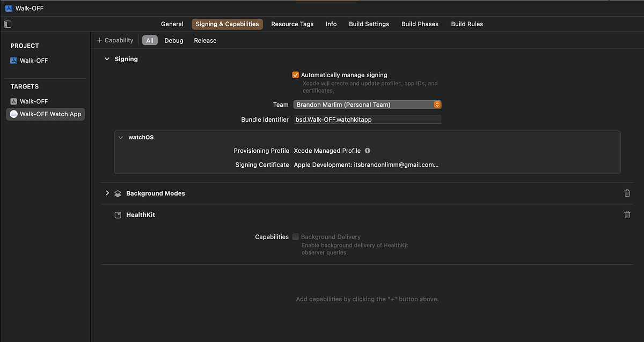The height and width of the screenshot is (342, 644).
Task: Expand the Background Modes section
Action: (107, 193)
